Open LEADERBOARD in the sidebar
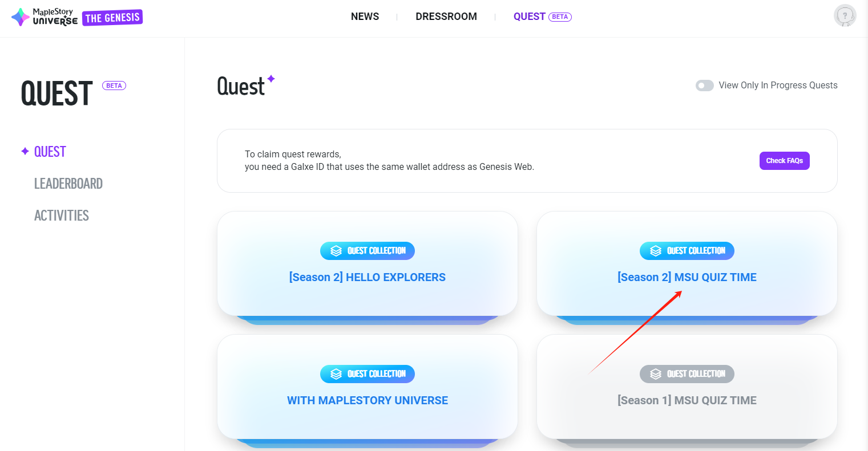 click(68, 184)
